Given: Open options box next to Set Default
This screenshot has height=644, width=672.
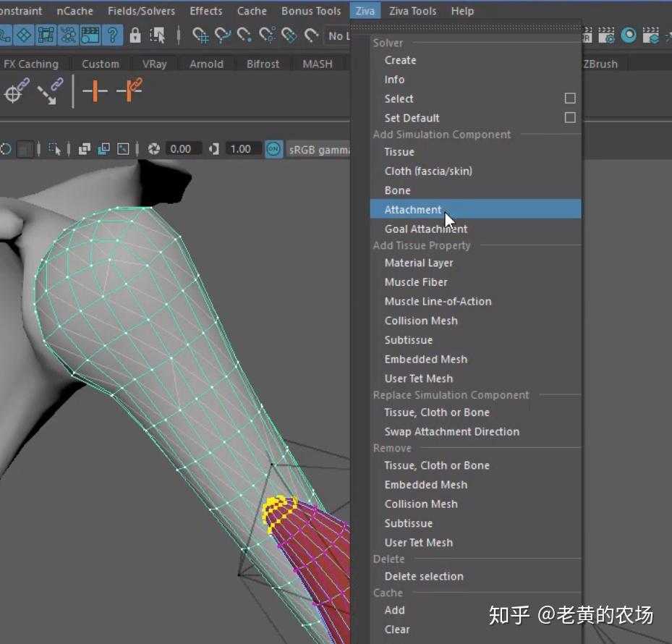Looking at the screenshot, I should pos(570,117).
